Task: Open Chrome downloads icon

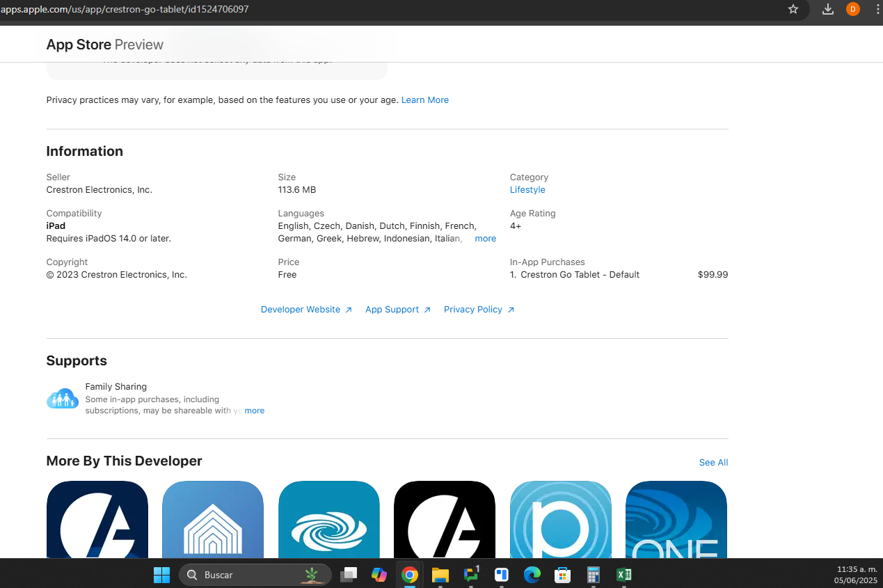Action: [827, 9]
